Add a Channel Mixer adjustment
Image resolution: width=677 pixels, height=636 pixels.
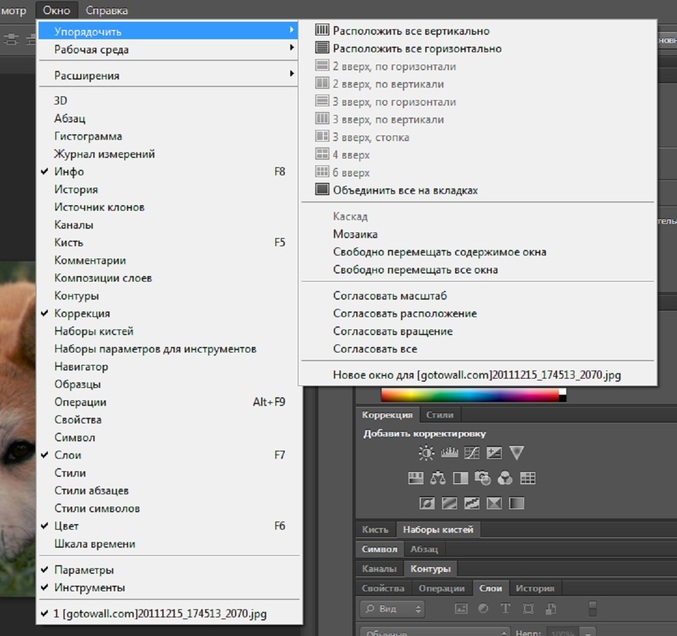[505, 478]
